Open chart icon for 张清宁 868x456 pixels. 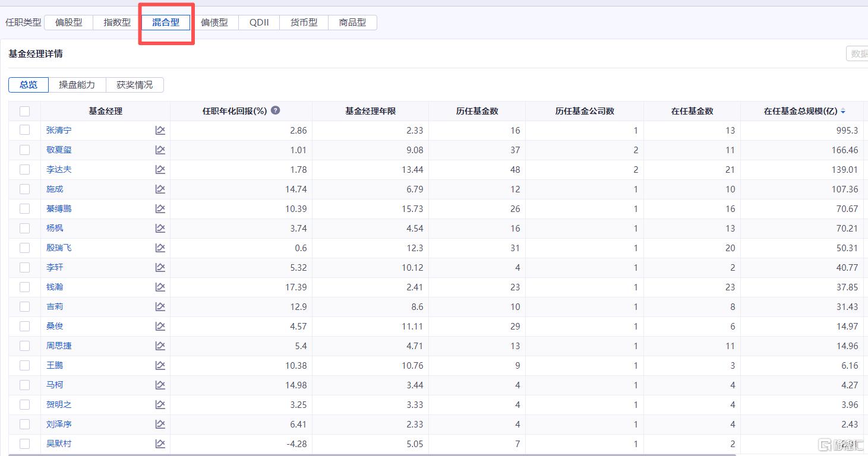[160, 130]
